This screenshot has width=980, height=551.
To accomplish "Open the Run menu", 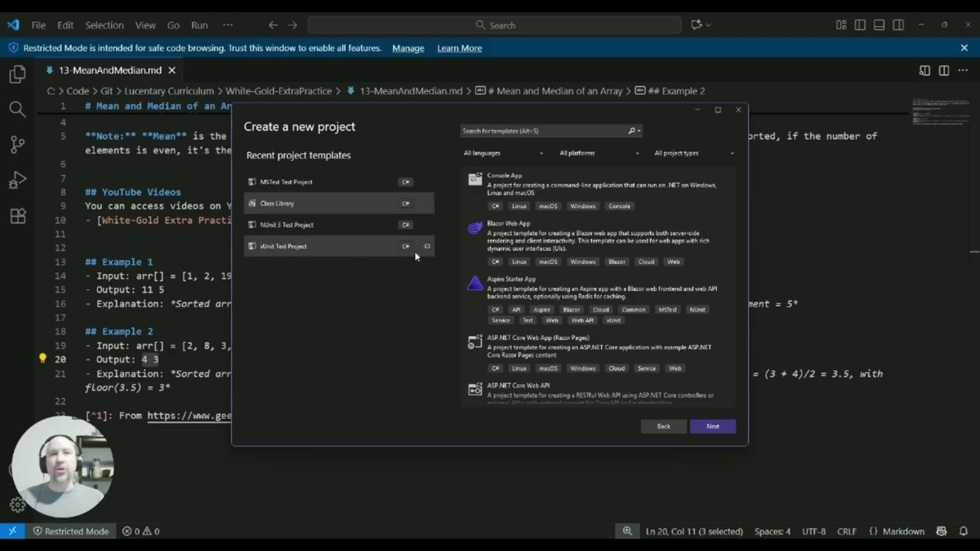I will click(200, 25).
